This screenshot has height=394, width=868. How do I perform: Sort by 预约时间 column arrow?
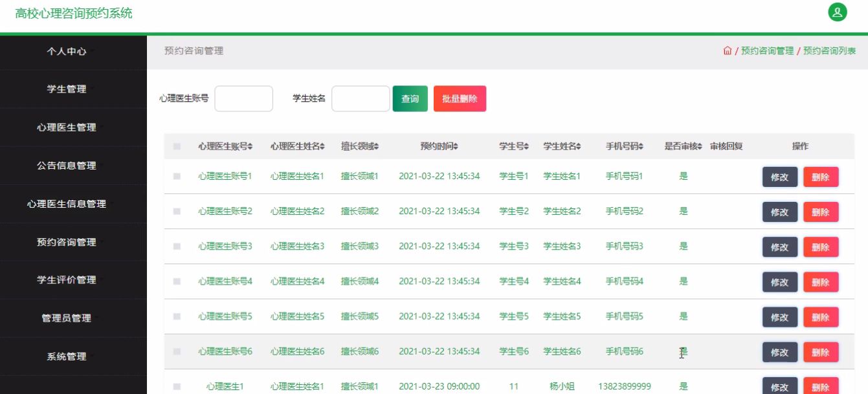coord(456,147)
